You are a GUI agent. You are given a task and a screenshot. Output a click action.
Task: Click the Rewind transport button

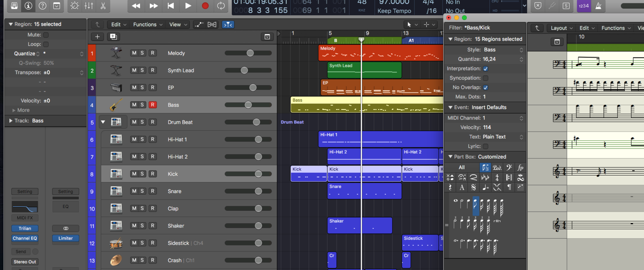coord(136,6)
